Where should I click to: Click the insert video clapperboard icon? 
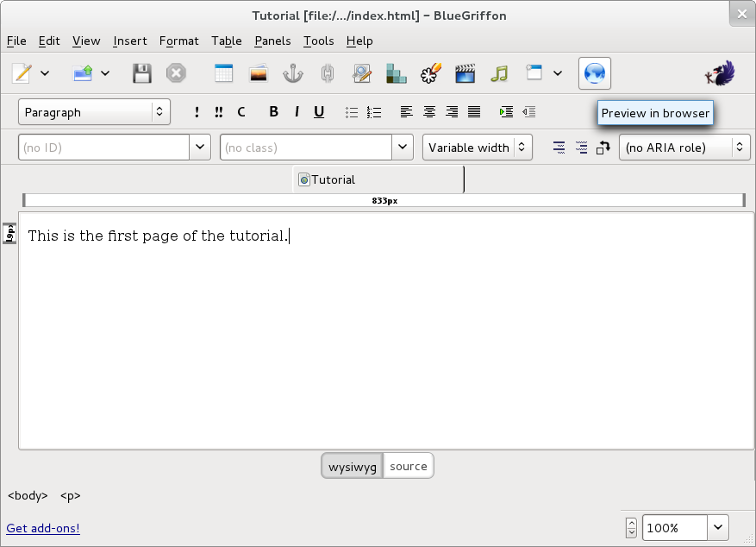(465, 73)
